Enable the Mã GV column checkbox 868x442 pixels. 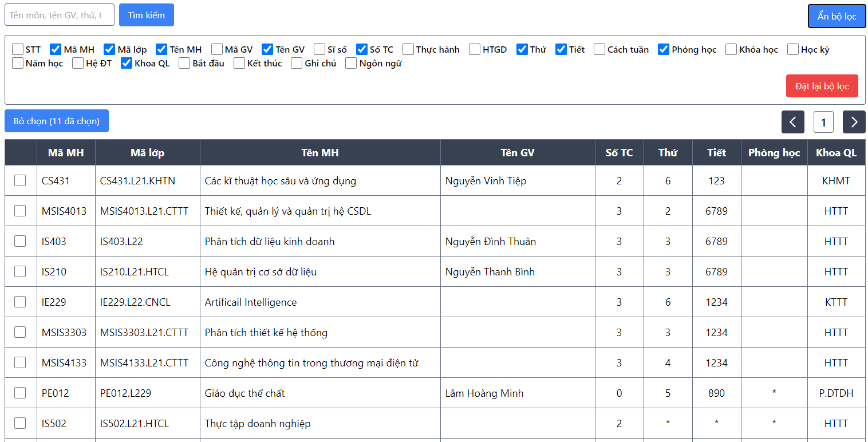pyautogui.click(x=217, y=49)
